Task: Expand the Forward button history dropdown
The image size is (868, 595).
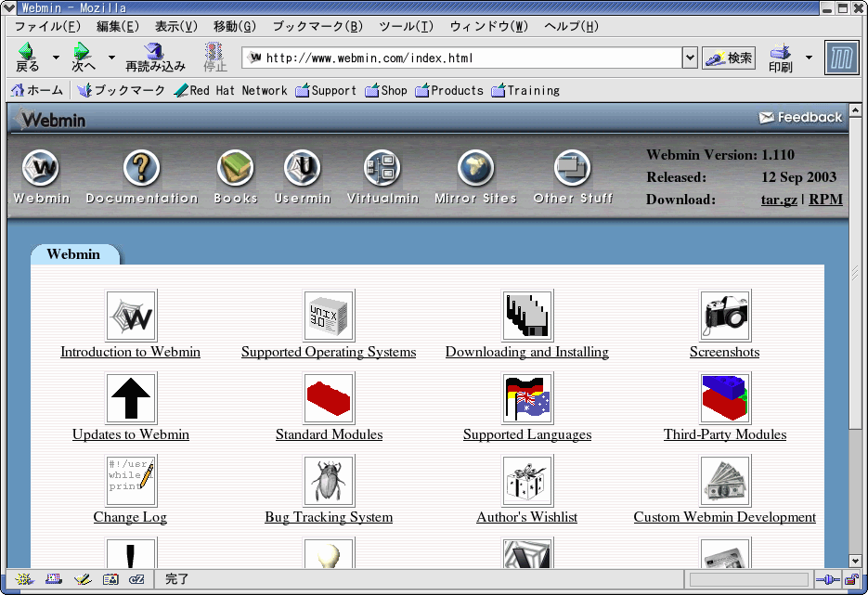Action: pyautogui.click(x=111, y=57)
